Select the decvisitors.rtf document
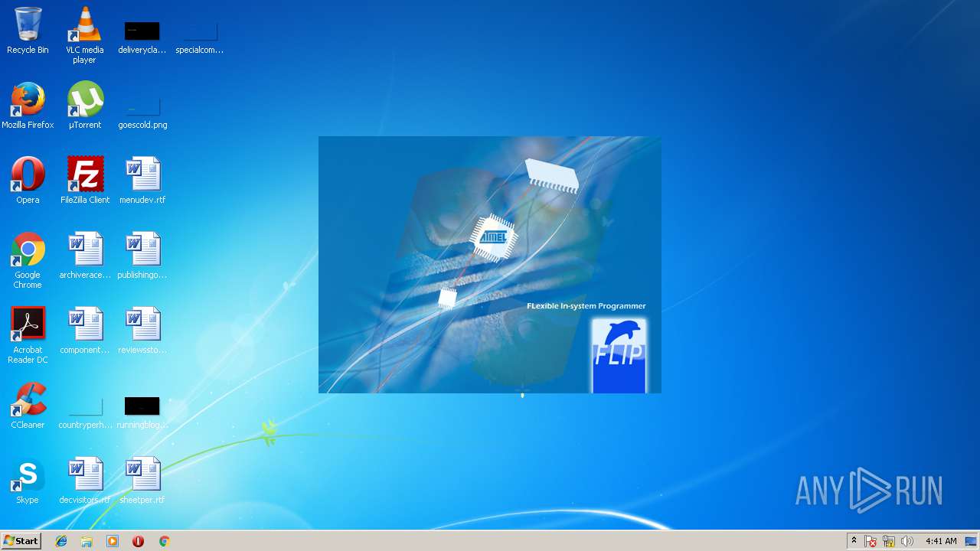Screen dimensions: 980x551 pyautogui.click(x=84, y=481)
